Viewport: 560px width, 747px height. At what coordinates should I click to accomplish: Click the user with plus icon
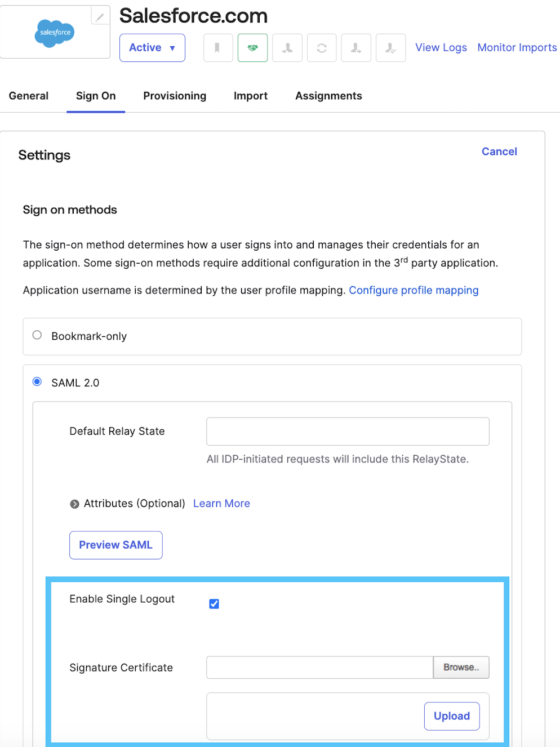[x=356, y=48]
